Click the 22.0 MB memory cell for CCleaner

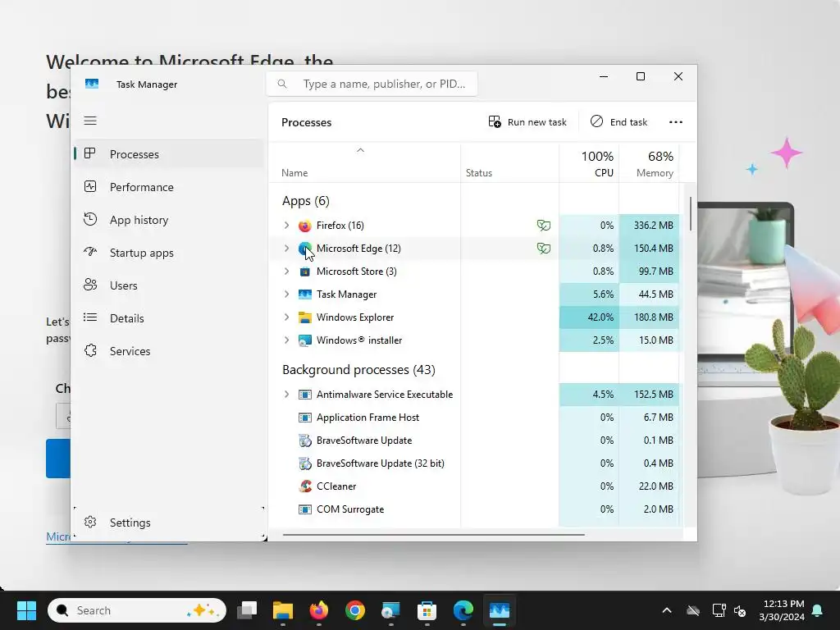tap(650, 486)
